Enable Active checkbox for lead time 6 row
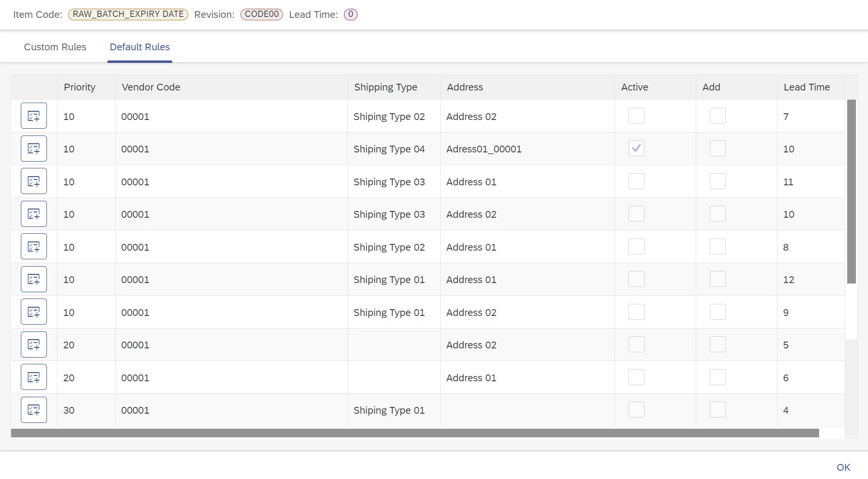This screenshot has width=868, height=479. [x=636, y=377]
